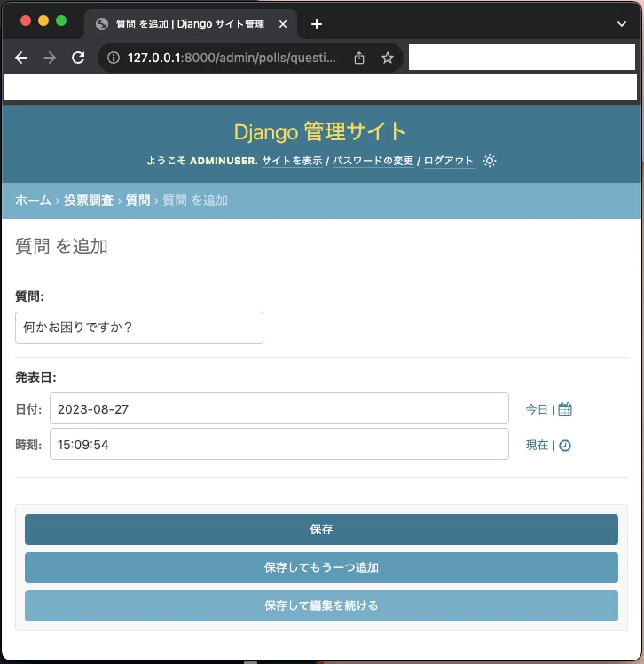Go to ホーム breadcrumb

[33, 201]
